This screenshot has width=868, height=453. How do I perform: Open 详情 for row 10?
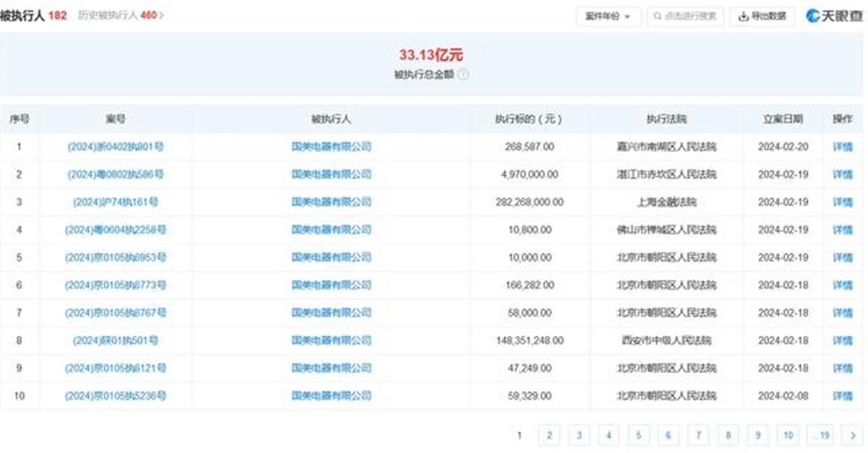click(x=843, y=396)
